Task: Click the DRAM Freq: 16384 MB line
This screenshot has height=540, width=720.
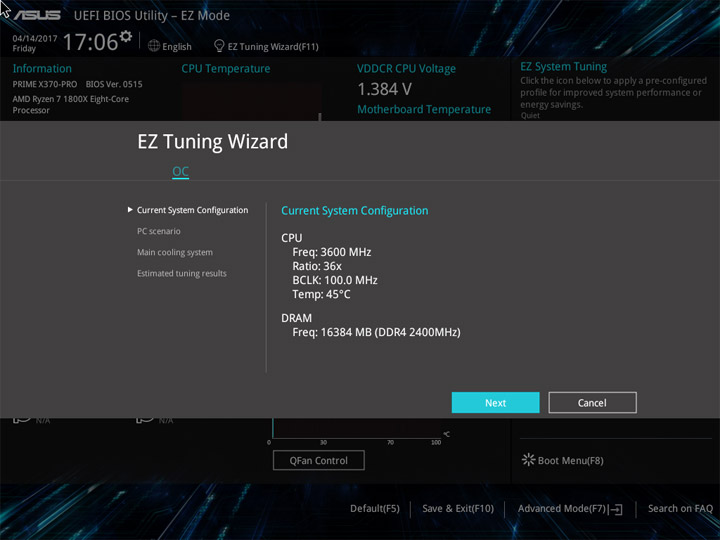Action: click(376, 332)
